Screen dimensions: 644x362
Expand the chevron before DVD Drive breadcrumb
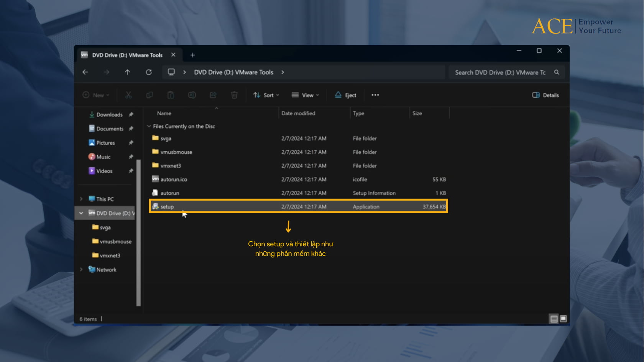[x=184, y=72]
